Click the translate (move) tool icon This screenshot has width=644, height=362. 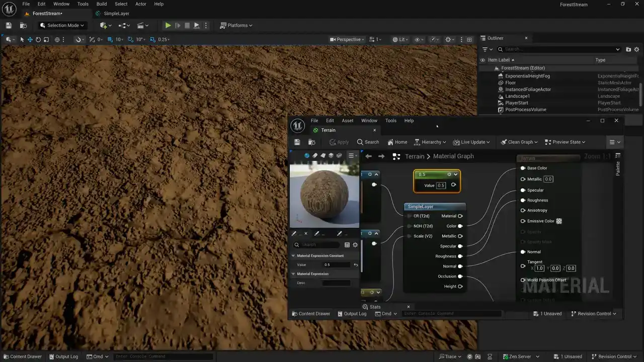pyautogui.click(x=30, y=40)
